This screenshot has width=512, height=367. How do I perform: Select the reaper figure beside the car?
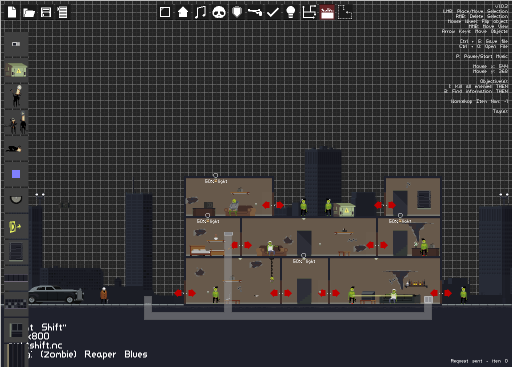(104, 295)
